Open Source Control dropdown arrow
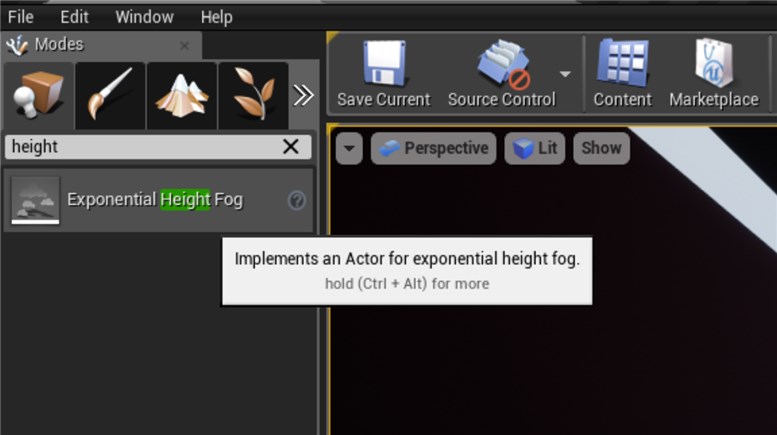 click(565, 74)
